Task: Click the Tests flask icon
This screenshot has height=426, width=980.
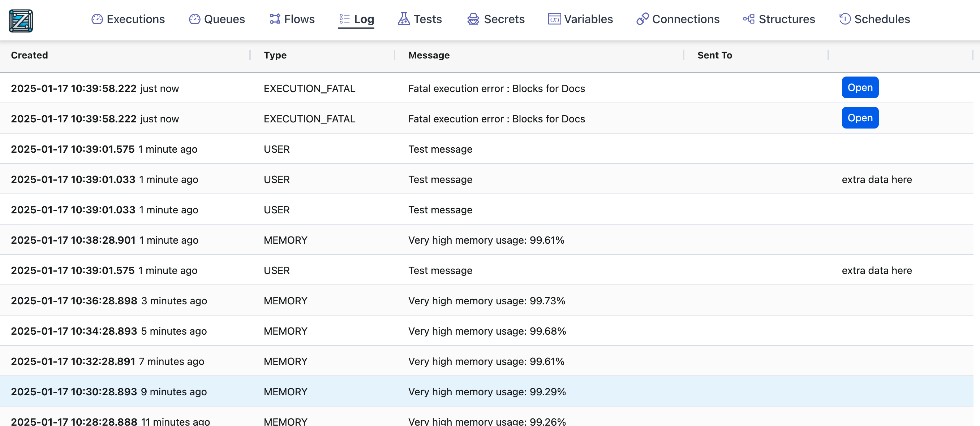Action: 404,19
